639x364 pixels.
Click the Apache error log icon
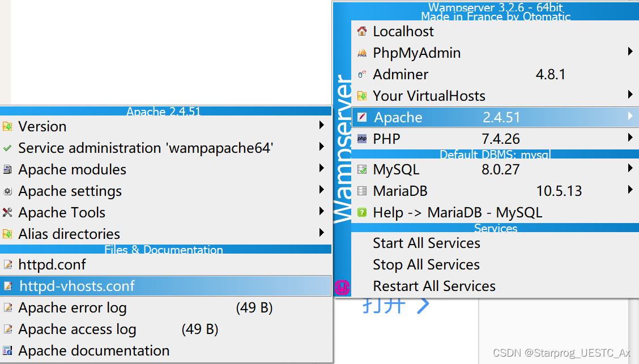click(x=7, y=308)
